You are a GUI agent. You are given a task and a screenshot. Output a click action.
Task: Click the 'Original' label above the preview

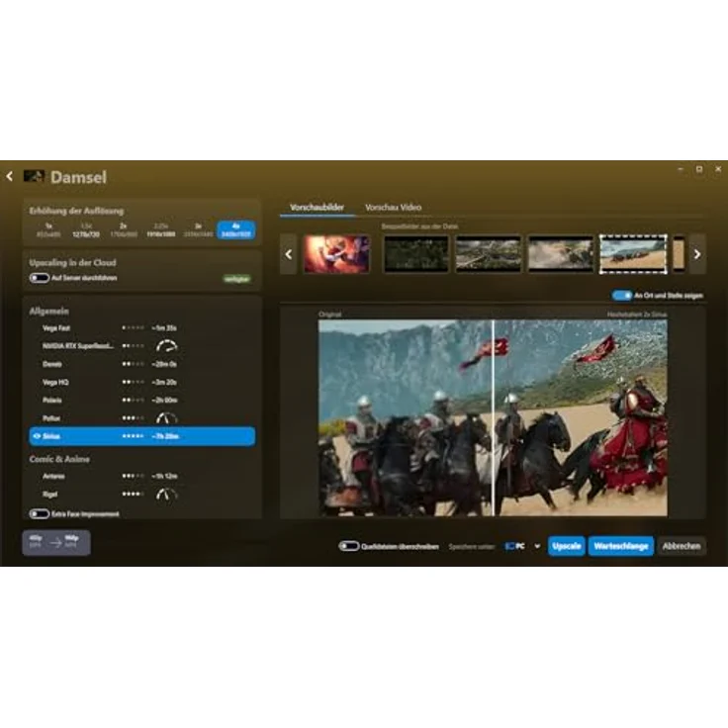[x=330, y=315]
